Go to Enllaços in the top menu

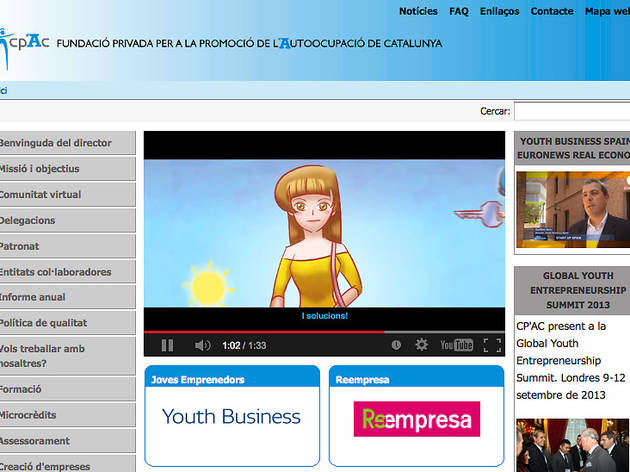(x=499, y=11)
